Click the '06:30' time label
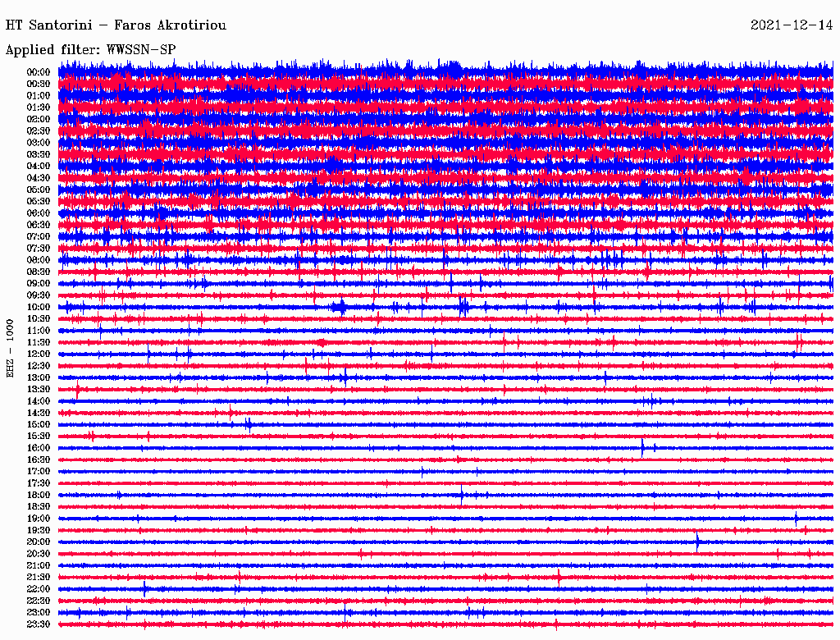Image resolution: width=840 pixels, height=640 pixels. pos(39,225)
